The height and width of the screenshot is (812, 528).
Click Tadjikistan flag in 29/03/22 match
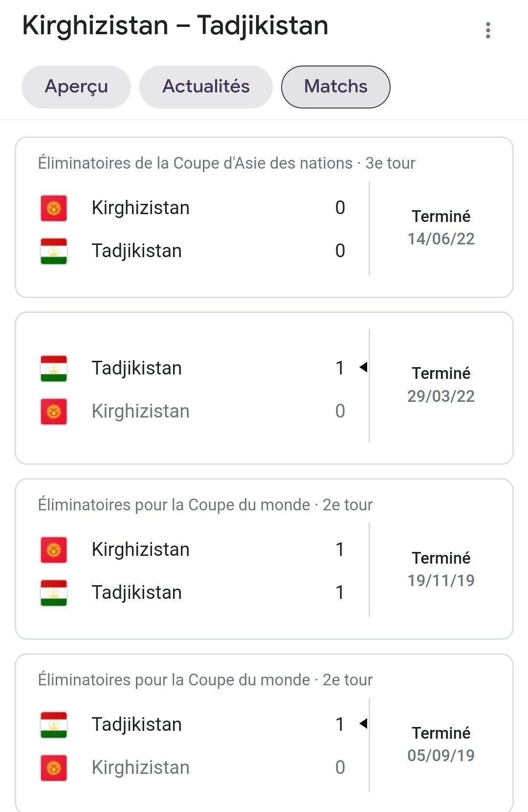tap(54, 369)
